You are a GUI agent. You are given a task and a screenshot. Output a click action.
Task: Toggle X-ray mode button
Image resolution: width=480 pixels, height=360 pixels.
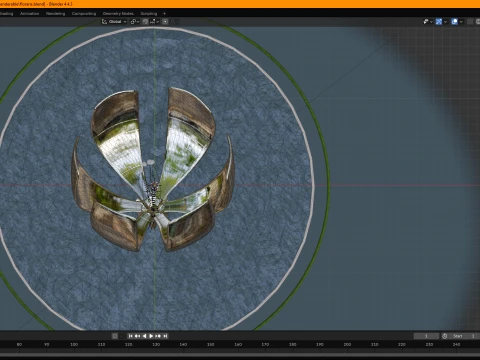[x=470, y=22]
